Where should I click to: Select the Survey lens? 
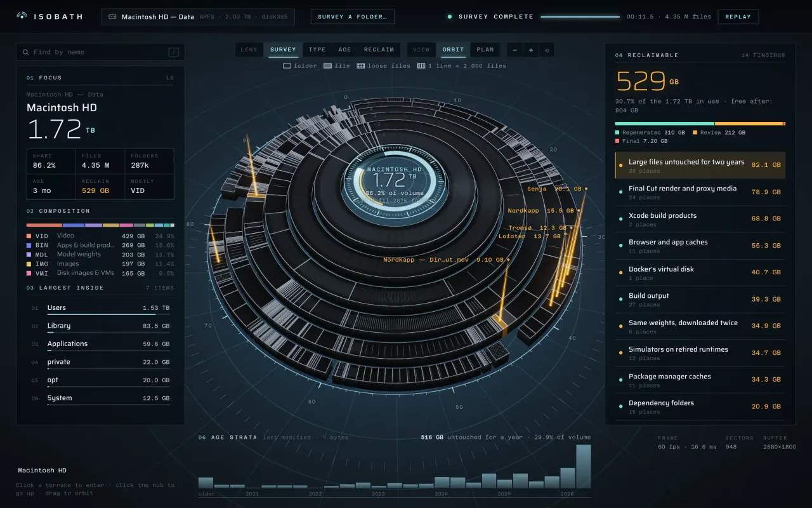(283, 50)
